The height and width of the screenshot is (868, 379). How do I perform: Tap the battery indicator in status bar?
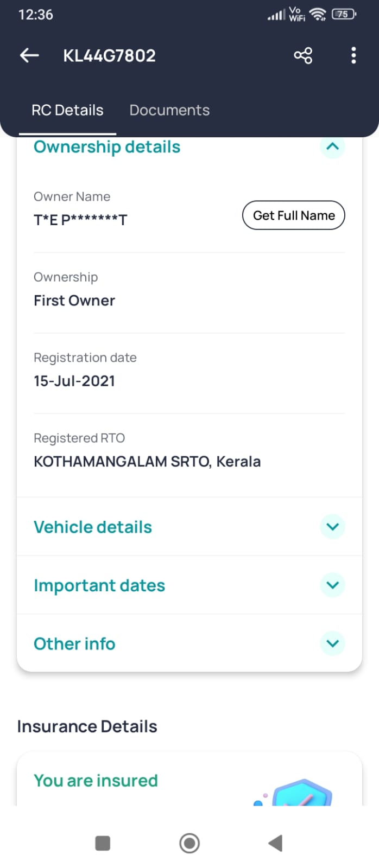point(343,15)
